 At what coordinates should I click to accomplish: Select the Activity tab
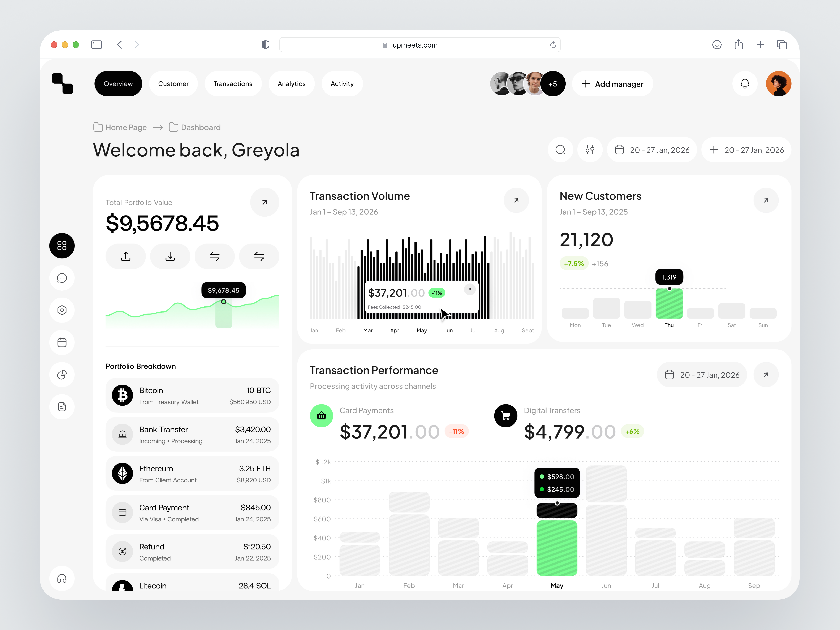(x=342, y=84)
